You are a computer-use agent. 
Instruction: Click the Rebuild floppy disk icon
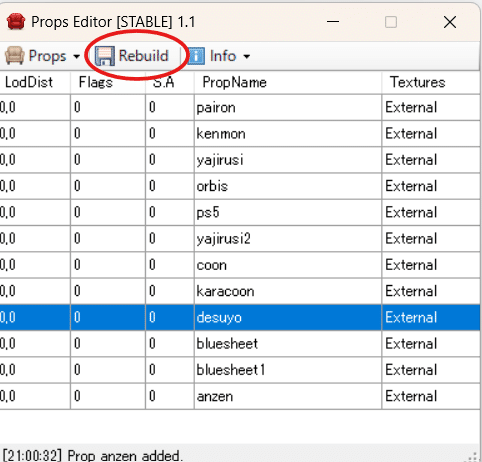(105, 56)
